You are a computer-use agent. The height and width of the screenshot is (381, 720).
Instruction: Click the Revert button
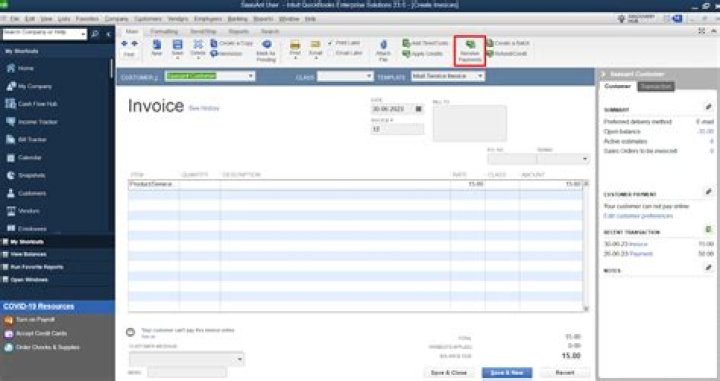coord(565,372)
